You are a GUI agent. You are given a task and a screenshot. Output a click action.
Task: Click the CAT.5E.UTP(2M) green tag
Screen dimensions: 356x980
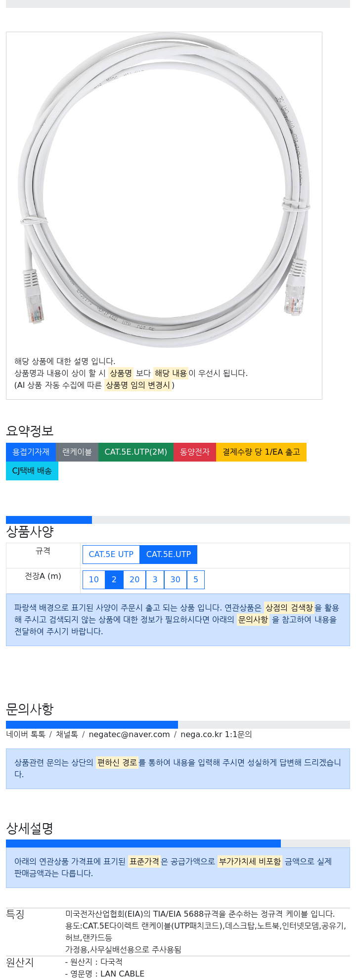[x=136, y=452]
